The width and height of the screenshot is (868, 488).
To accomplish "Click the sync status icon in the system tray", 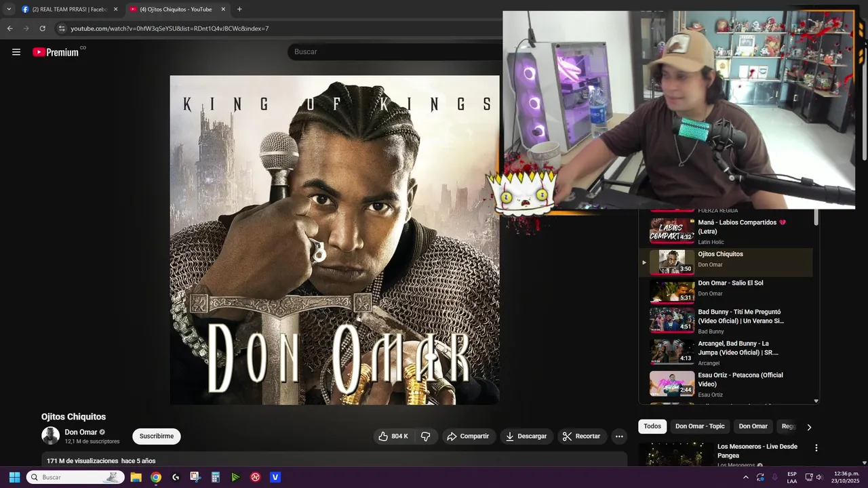I will click(x=760, y=477).
